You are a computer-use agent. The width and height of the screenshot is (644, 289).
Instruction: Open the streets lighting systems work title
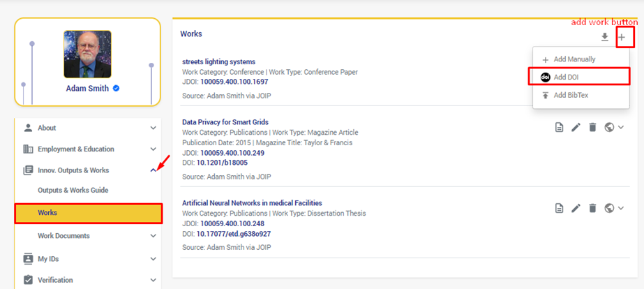coord(218,61)
